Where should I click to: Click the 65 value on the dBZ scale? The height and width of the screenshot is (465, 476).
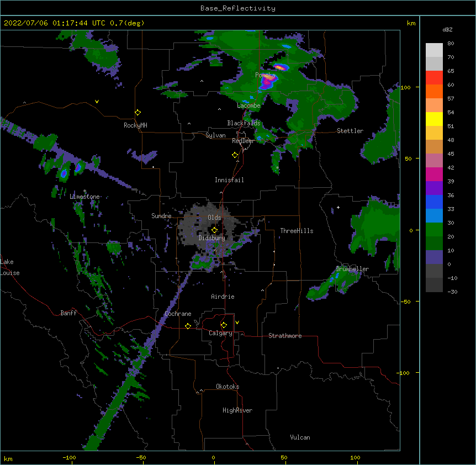pos(451,71)
